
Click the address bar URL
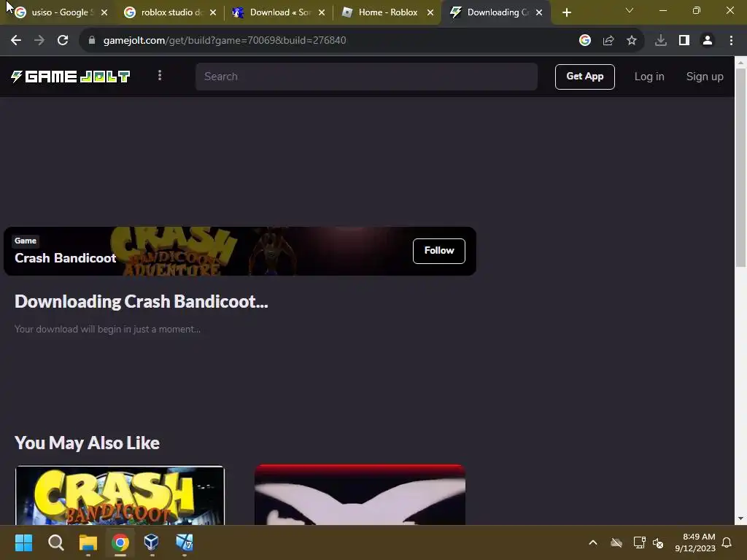[225, 41]
